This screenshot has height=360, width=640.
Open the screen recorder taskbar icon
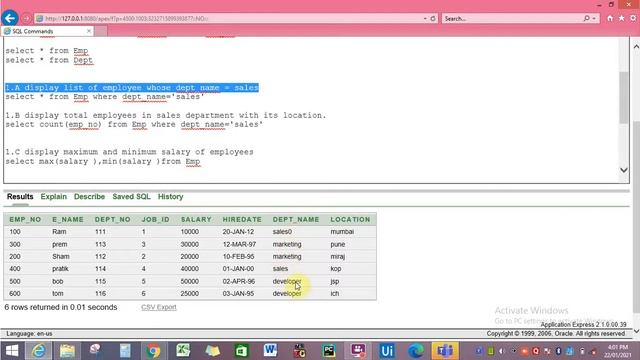click(x=358, y=351)
